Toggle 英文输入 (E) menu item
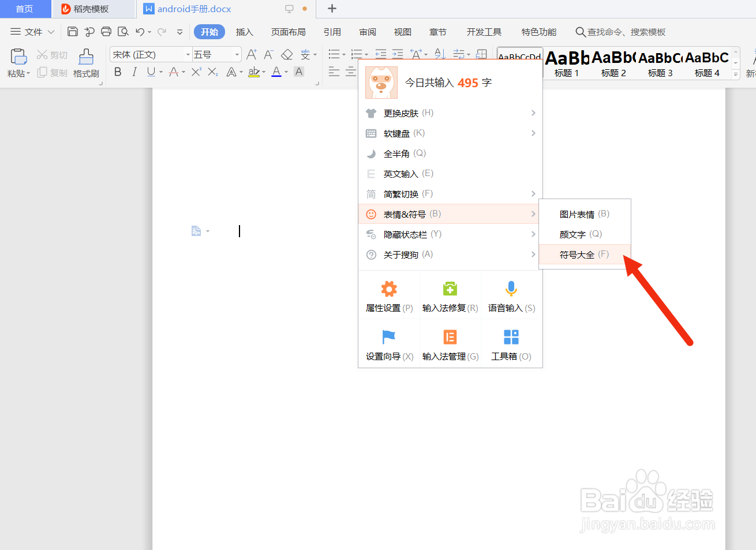This screenshot has height=550, width=756. 450,174
